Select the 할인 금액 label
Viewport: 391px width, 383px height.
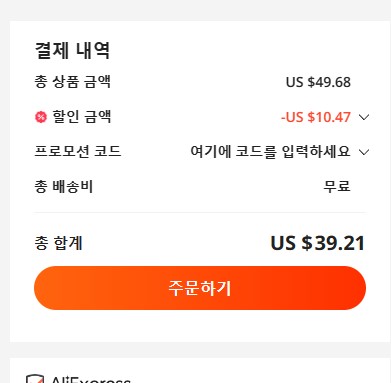coord(82,117)
